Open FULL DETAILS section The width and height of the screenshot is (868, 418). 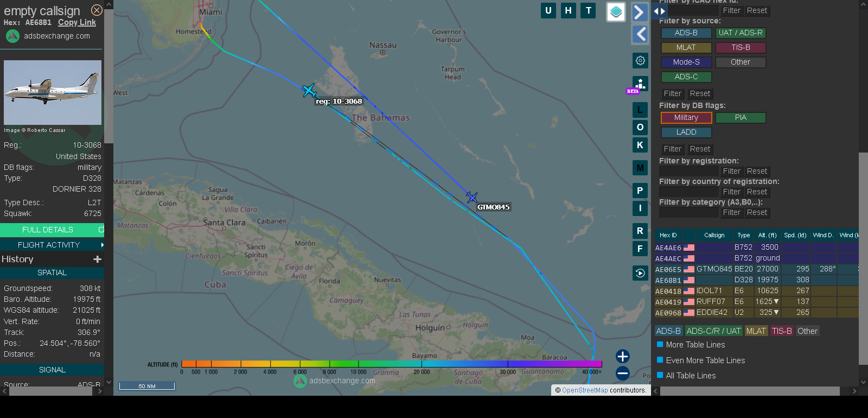[x=52, y=230]
